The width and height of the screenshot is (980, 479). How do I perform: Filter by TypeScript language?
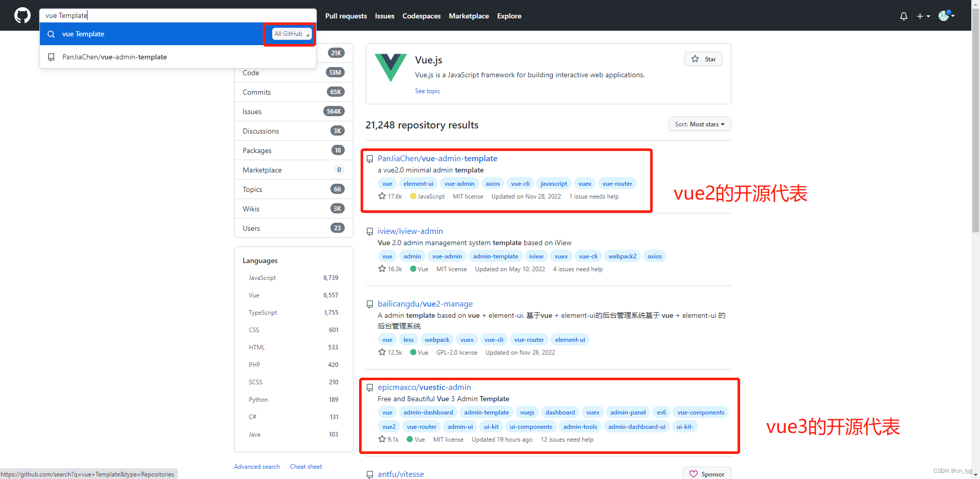[x=294, y=313]
